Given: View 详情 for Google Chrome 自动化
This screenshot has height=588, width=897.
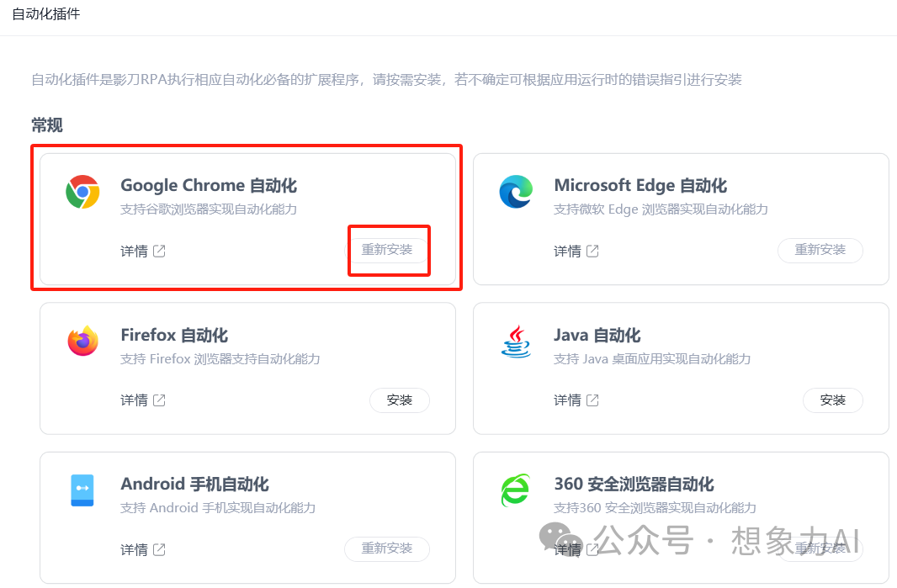Looking at the screenshot, I should point(134,252).
